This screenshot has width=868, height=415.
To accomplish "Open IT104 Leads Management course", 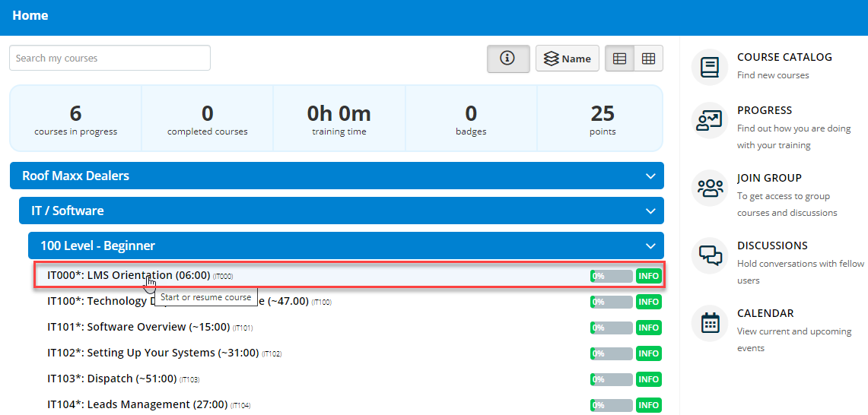I will point(137,405).
